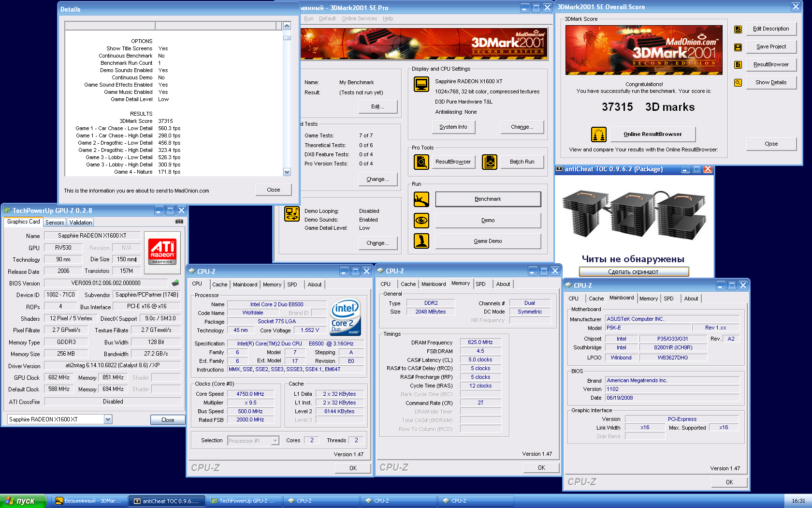Open the Processor #1 selection dropdown in CPU-Z
The width and height of the screenshot is (812, 508).
point(275,441)
